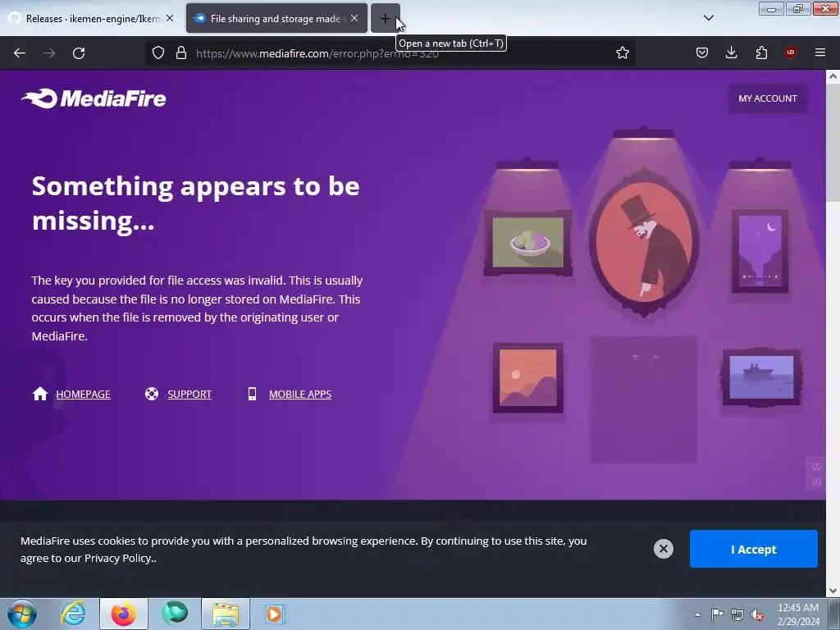The height and width of the screenshot is (630, 840).
Task: Open File Explorer from taskbar
Action: tap(226, 614)
